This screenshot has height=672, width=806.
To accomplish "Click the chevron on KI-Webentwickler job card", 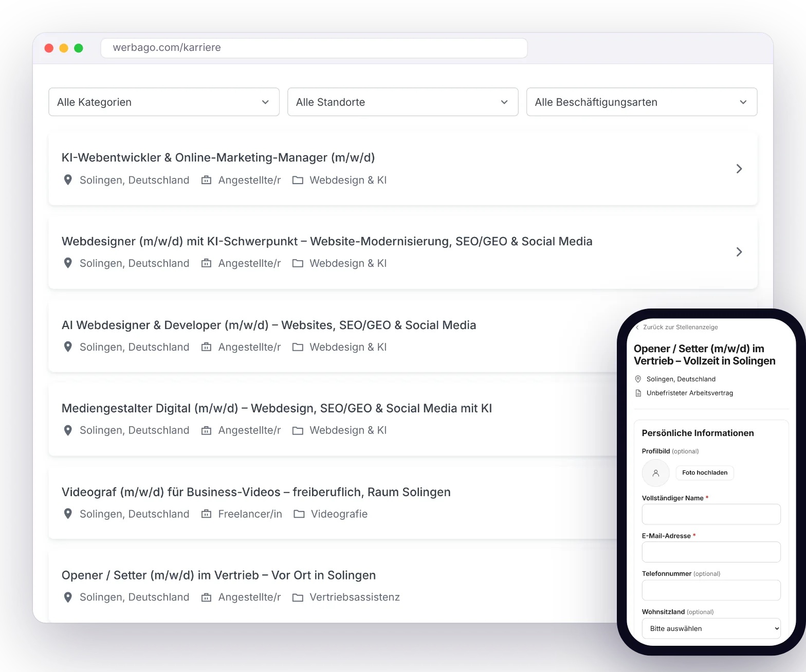I will click(739, 169).
